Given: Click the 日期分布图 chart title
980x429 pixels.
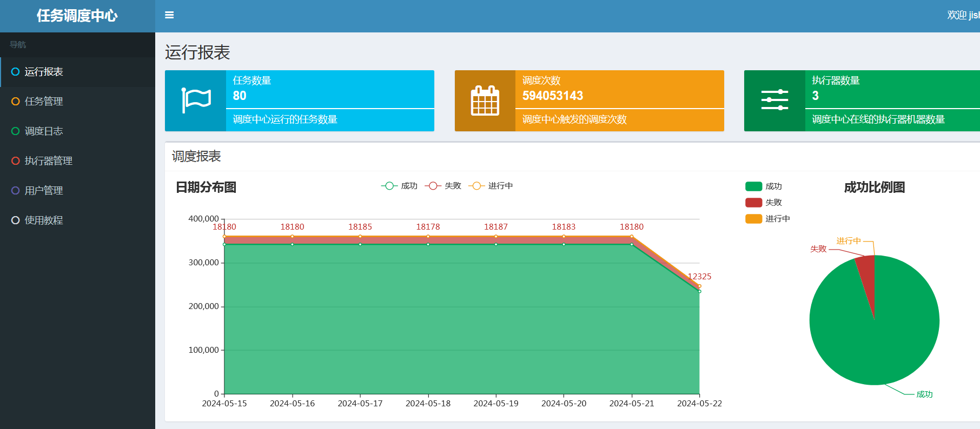Looking at the screenshot, I should pos(206,187).
